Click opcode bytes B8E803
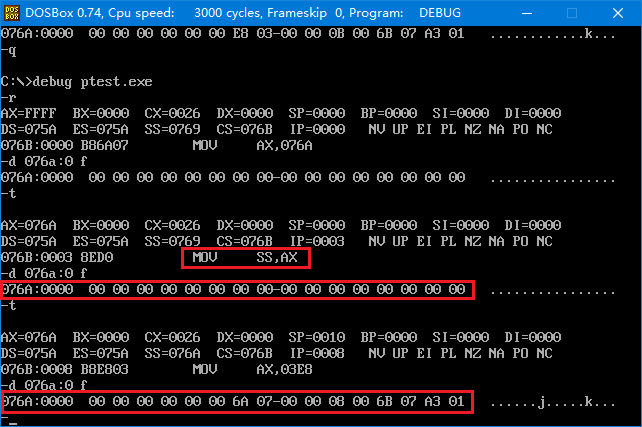Screen dimensions: 642x427 coord(104,369)
